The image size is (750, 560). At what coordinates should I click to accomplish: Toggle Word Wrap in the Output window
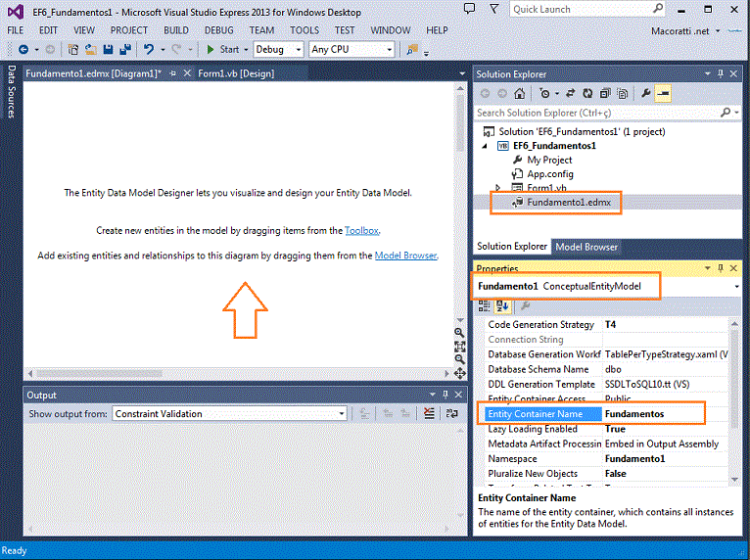[452, 414]
